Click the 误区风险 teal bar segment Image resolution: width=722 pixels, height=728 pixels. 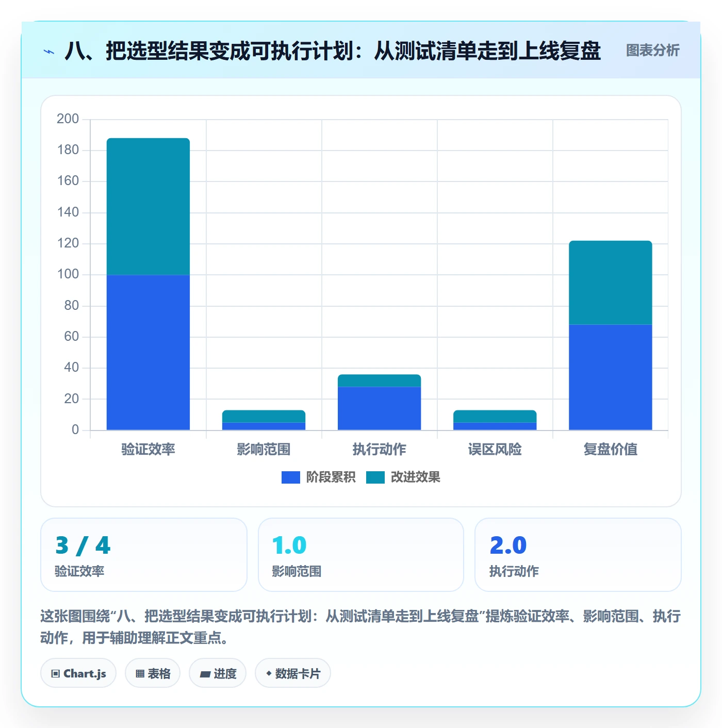tap(495, 416)
